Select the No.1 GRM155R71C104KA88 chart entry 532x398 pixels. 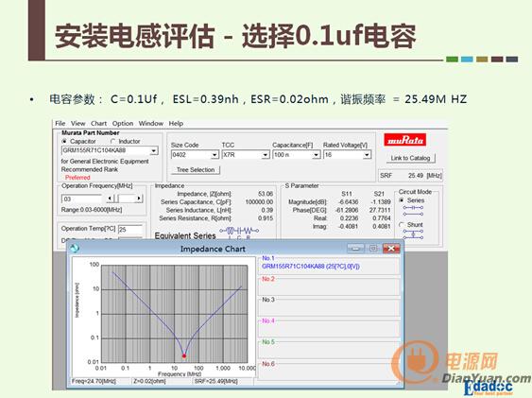[x=329, y=267]
